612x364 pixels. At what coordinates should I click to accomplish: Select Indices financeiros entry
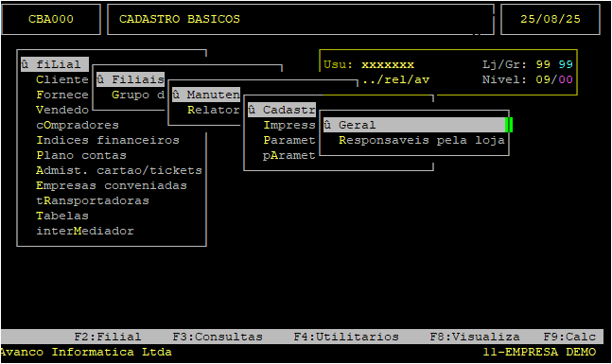coord(108,140)
